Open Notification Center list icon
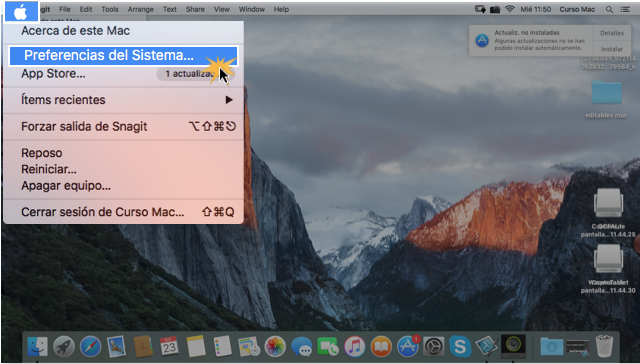 click(x=625, y=9)
